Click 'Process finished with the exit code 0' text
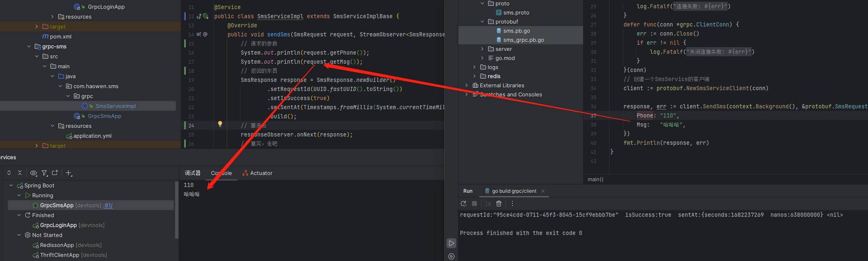Viewport: 868px width, 261px height. (x=521, y=233)
